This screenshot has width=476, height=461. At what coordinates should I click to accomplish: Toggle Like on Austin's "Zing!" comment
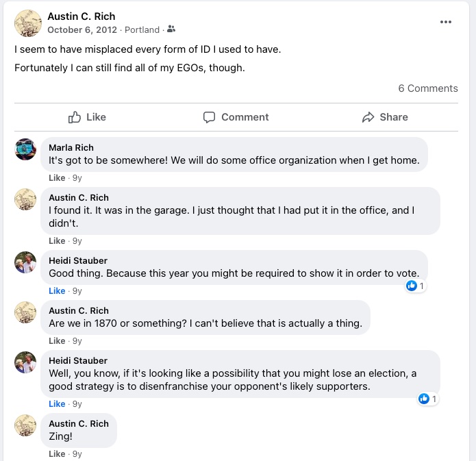coord(57,454)
